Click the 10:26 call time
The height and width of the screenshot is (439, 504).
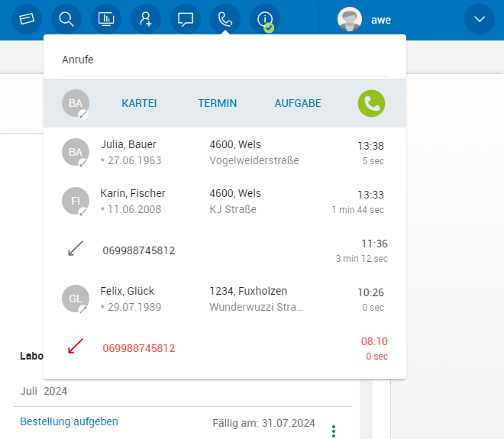(x=371, y=292)
